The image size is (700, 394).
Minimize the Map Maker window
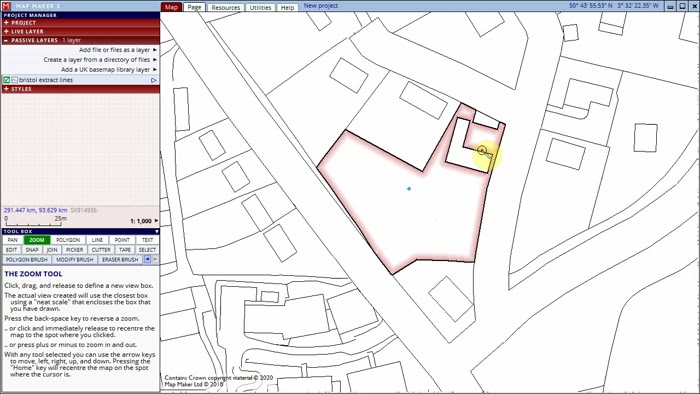[671, 6]
